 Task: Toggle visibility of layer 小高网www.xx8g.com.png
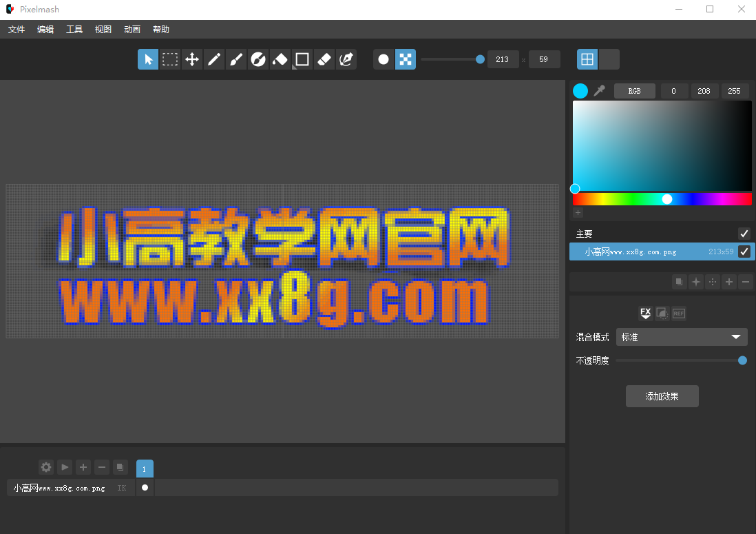pyautogui.click(x=744, y=251)
